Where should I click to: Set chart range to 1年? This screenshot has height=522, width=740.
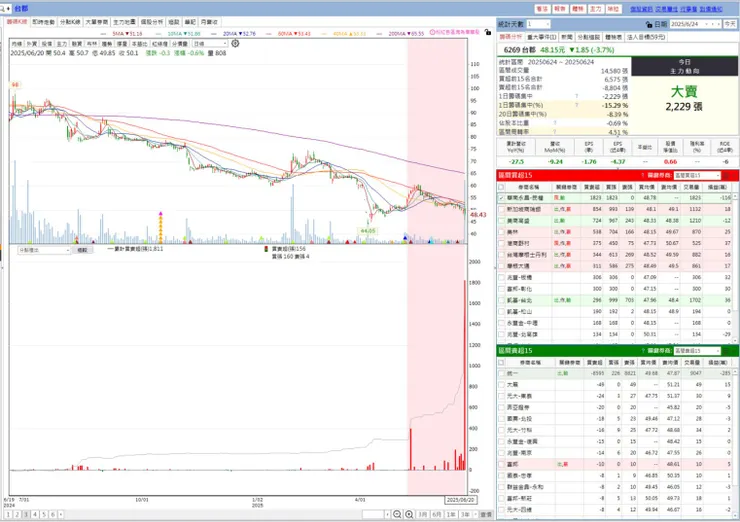pyautogui.click(x=451, y=514)
